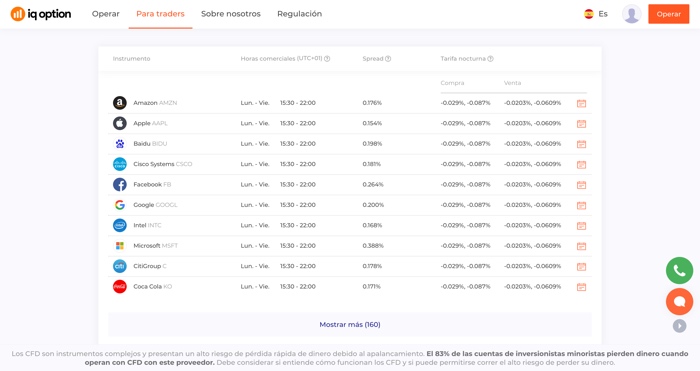Screen dimensions: 700x371
Task: Open the calendar icon in Intel row
Action: coord(581,226)
